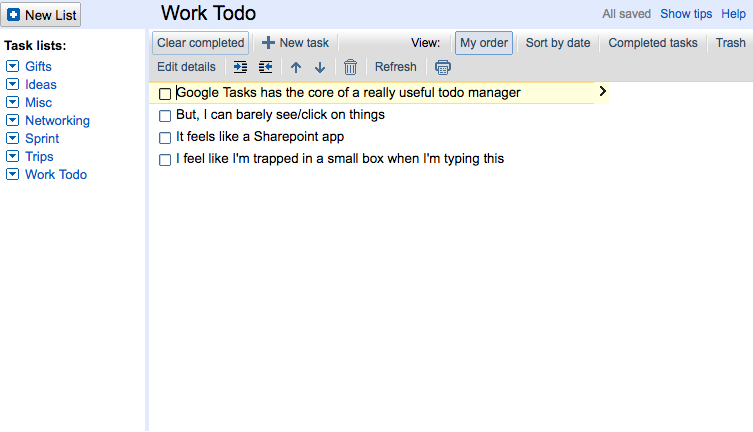Expand the Networking list dropdown arrow
This screenshot has width=753, height=432.
12,121
